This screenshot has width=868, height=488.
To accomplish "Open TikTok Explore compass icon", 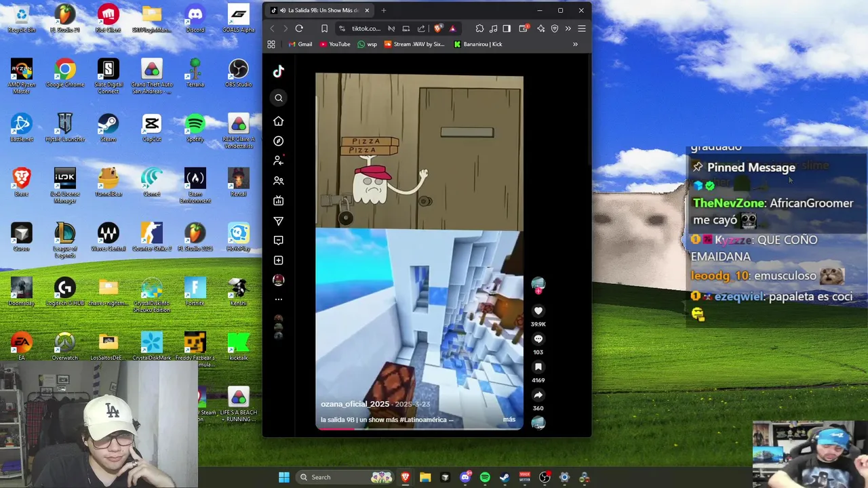I will coord(279,141).
